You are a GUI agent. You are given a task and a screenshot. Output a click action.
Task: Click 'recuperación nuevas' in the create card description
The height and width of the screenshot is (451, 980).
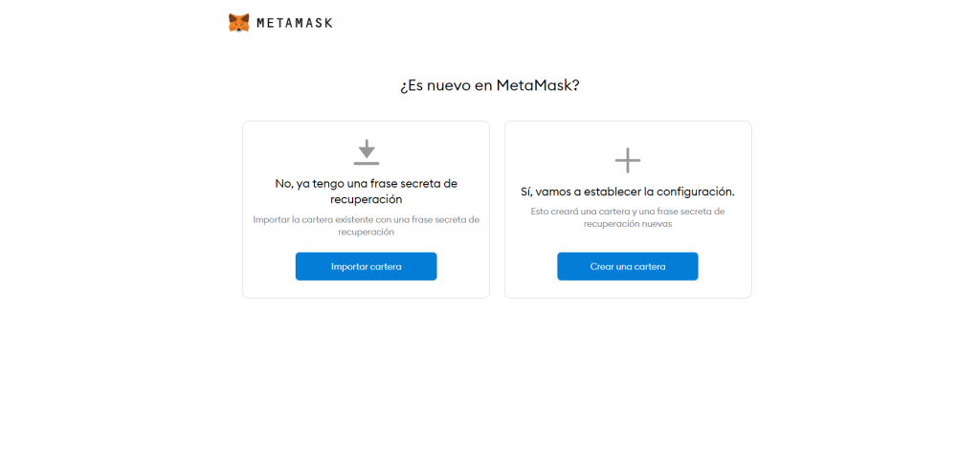[628, 224]
